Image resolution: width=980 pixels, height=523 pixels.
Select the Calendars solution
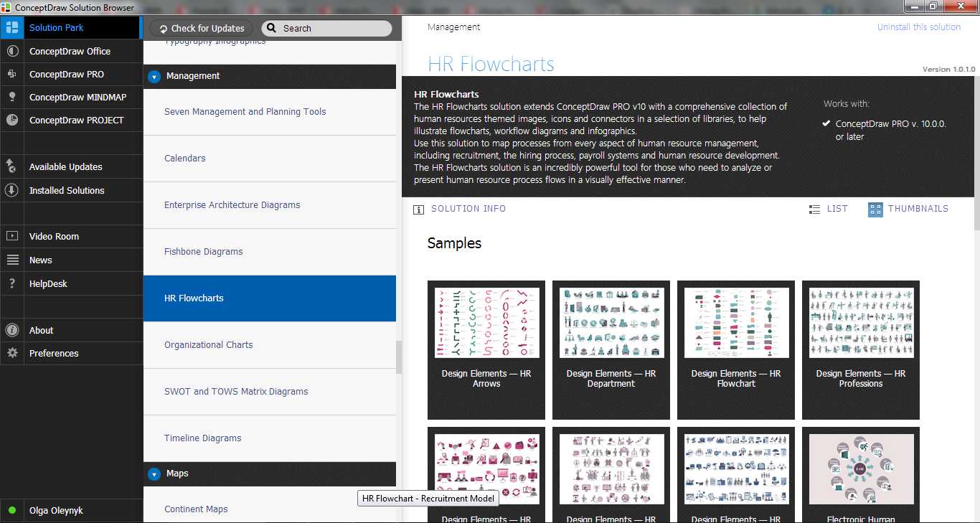[270, 159]
